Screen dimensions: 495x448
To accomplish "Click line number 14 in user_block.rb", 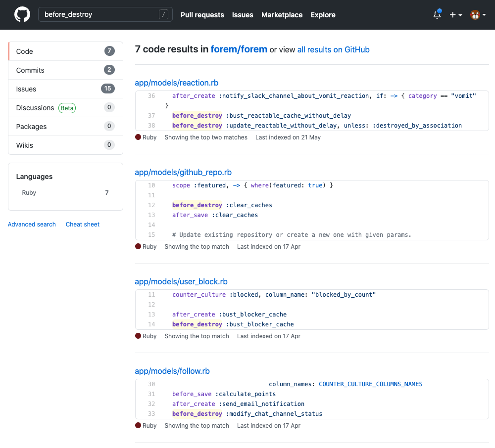I will 151,324.
